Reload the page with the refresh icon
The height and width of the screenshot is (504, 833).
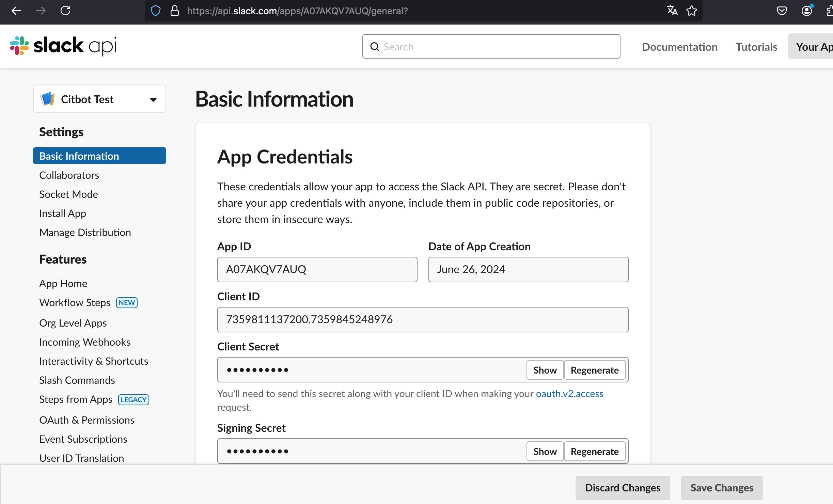[65, 11]
